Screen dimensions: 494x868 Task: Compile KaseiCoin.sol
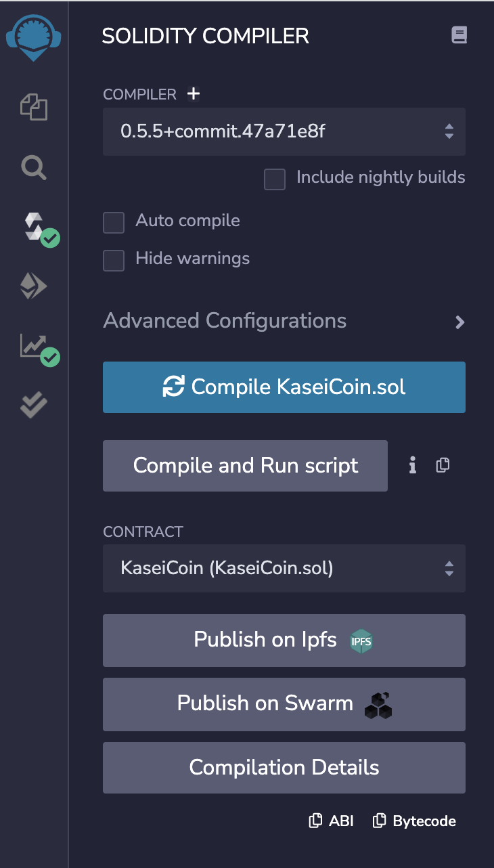click(x=284, y=387)
